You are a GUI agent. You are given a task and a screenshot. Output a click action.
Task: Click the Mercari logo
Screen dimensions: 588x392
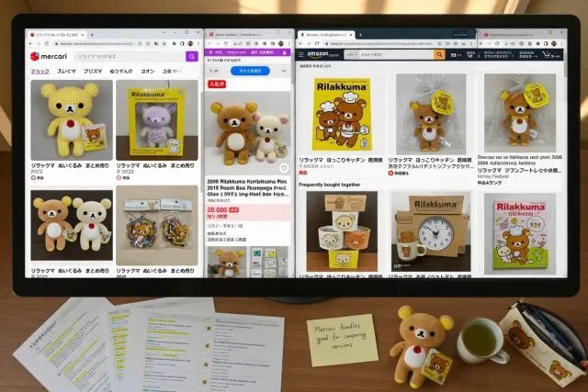click(49, 57)
